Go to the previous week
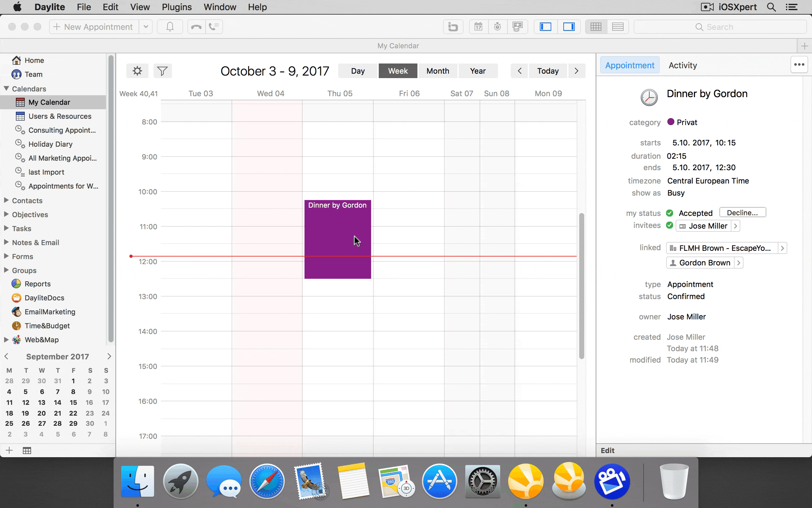 520,71
